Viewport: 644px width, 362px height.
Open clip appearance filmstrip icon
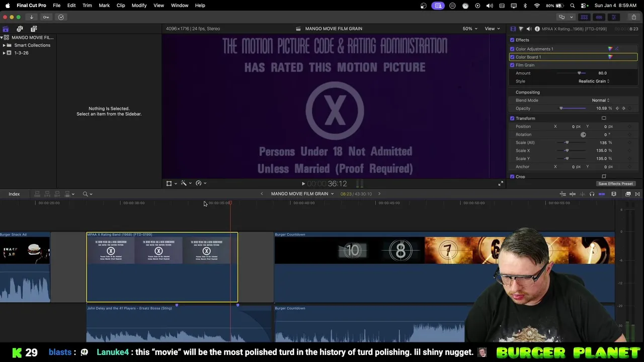point(614,194)
